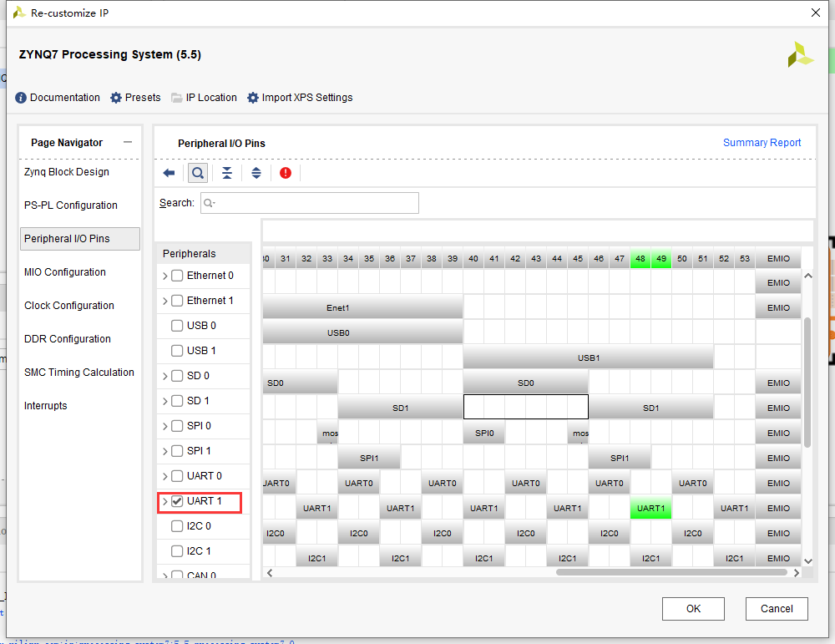Enable the Ethernet 0 checkbox
Screen dimensions: 835x644
(177, 276)
